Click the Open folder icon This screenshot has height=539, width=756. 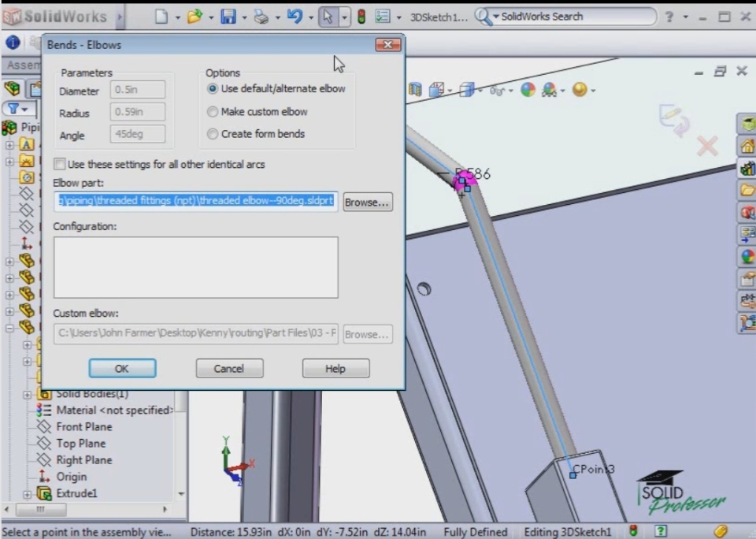click(x=195, y=17)
